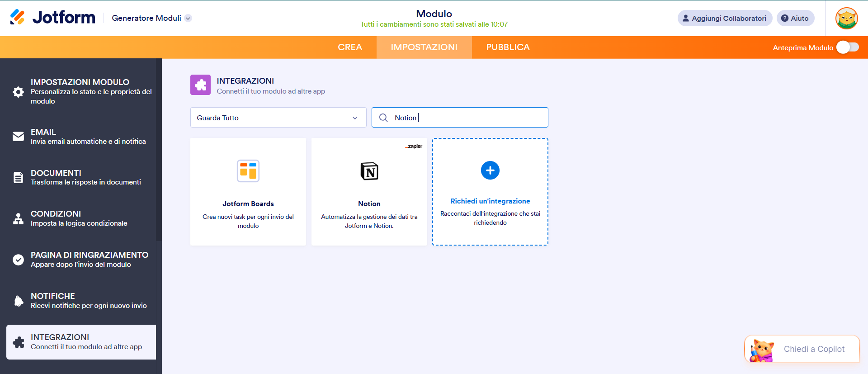Click the Generatore Moduli label
The height and width of the screenshot is (374, 868).
146,18
